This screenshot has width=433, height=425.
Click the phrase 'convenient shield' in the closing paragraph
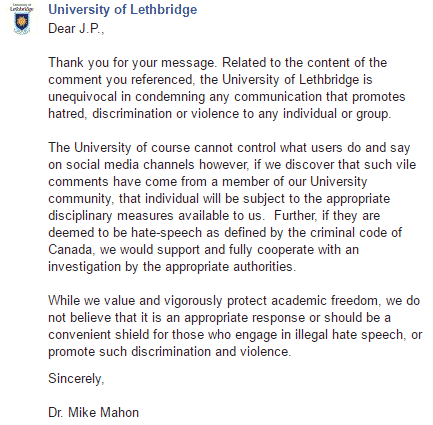(x=99, y=335)
